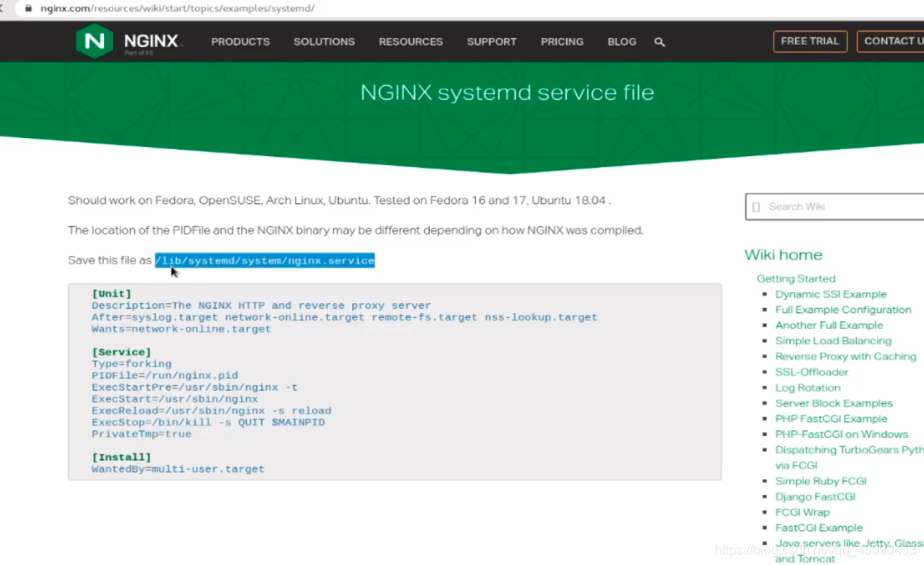Click the Description= line in code
The image size is (924, 565).
[261, 305]
